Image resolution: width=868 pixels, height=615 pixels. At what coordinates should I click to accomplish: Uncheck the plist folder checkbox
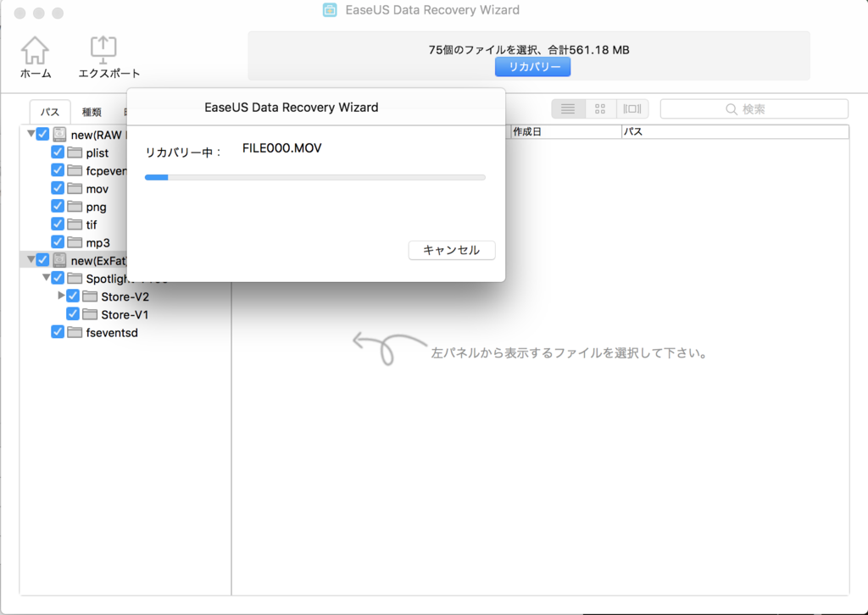point(58,152)
